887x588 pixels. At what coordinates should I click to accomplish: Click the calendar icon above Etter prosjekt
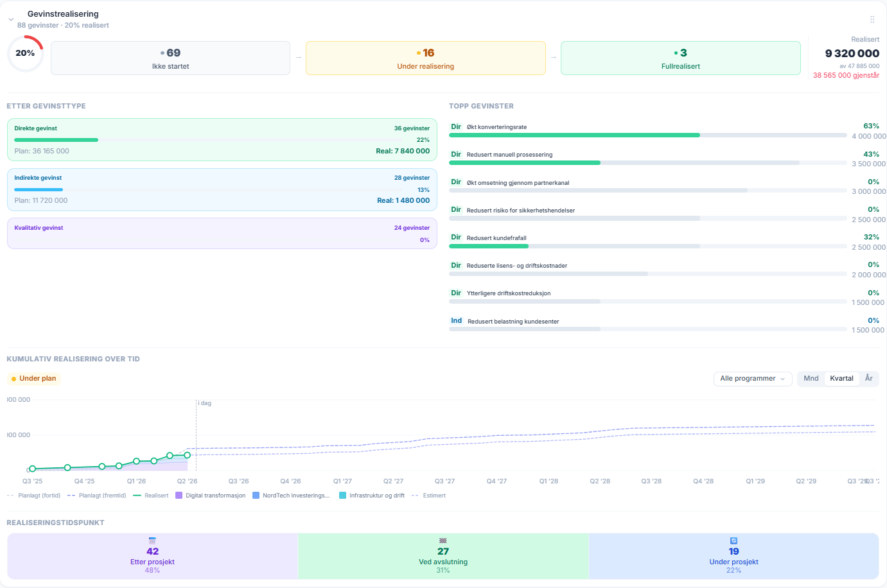(152, 541)
